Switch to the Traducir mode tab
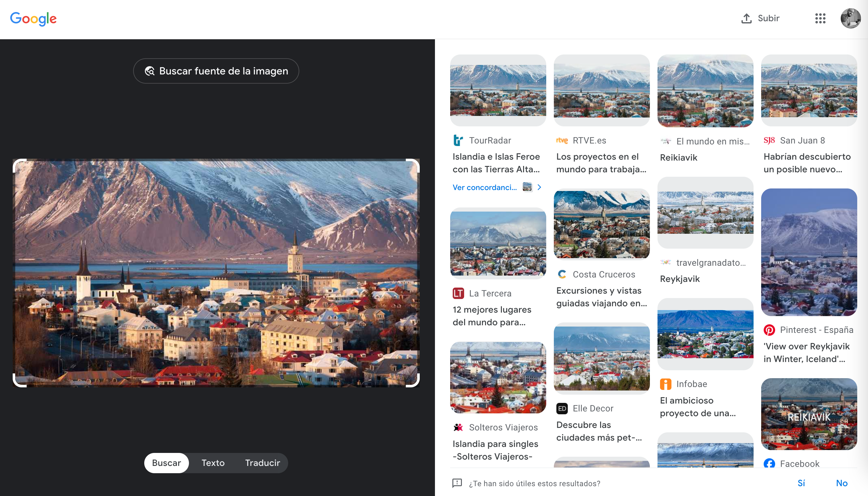868x496 pixels. 262,463
